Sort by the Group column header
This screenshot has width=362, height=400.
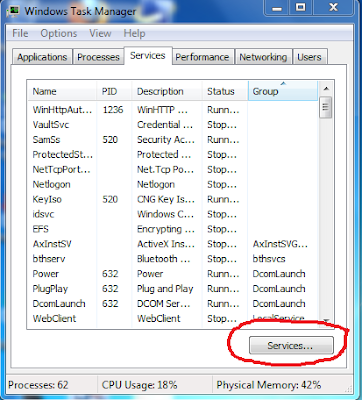pos(283,91)
